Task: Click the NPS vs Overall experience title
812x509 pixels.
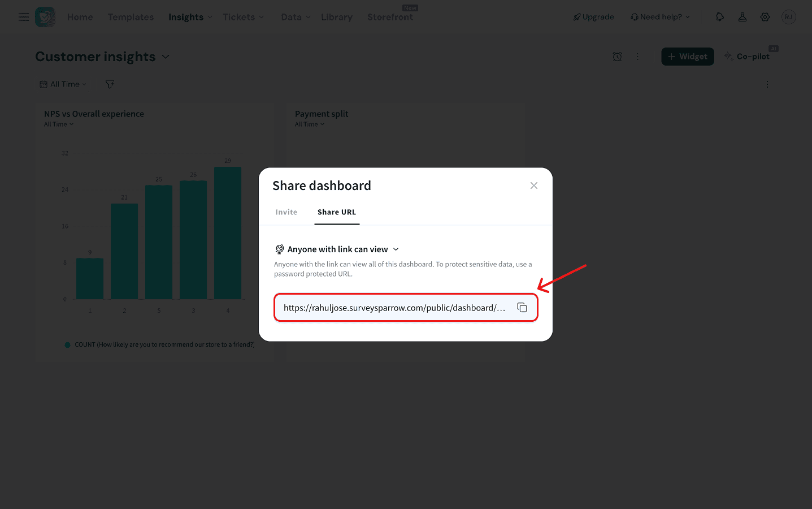Action: click(x=94, y=114)
